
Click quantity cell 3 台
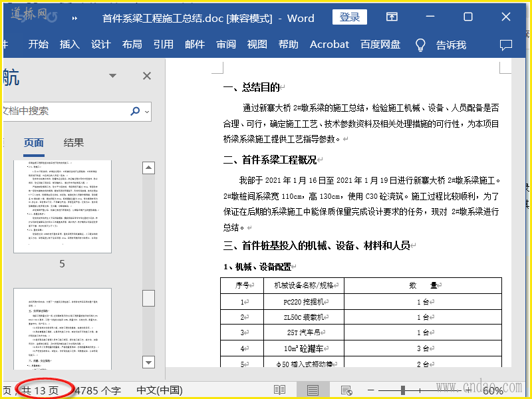423,348
